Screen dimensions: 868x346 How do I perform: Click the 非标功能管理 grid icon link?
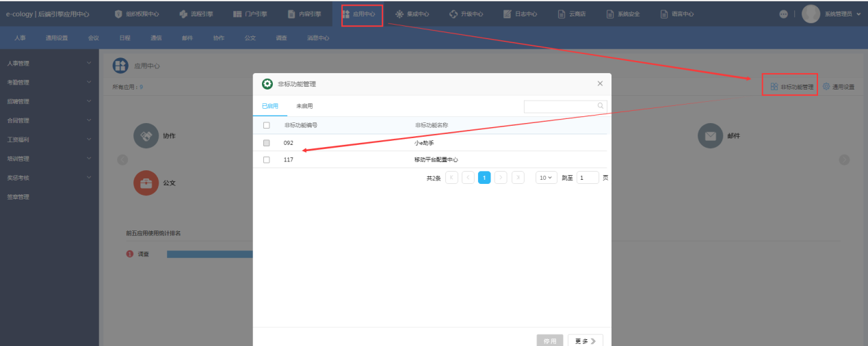pos(791,87)
